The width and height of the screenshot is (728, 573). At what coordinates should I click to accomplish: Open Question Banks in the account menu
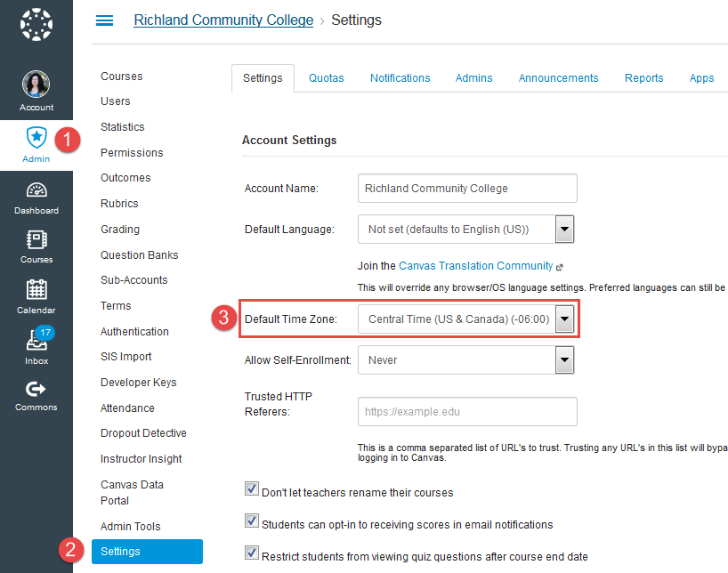pos(140,255)
